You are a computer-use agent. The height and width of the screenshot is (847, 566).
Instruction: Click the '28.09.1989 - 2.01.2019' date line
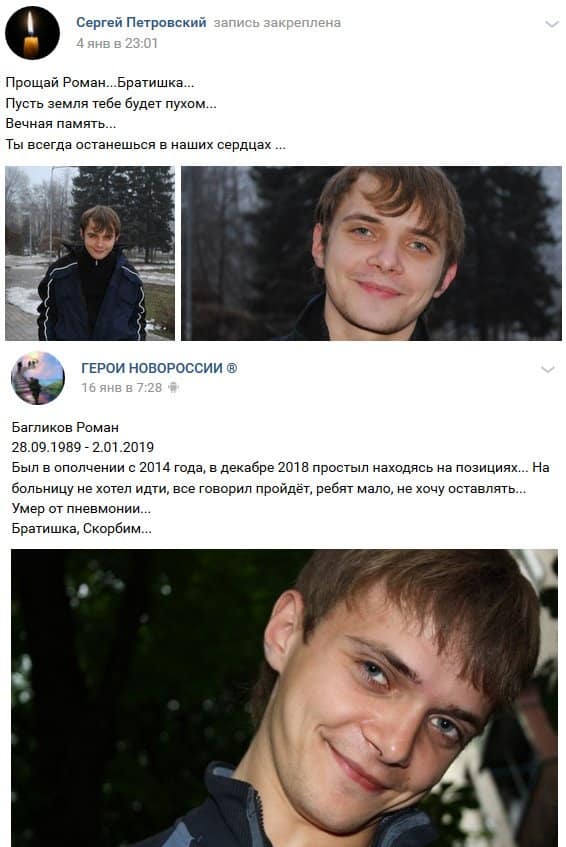pos(83,447)
